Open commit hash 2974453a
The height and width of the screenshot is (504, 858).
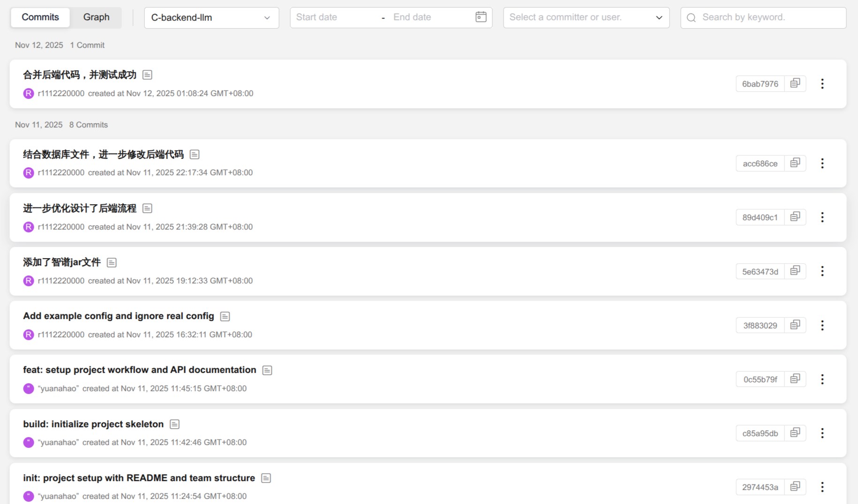point(760,487)
